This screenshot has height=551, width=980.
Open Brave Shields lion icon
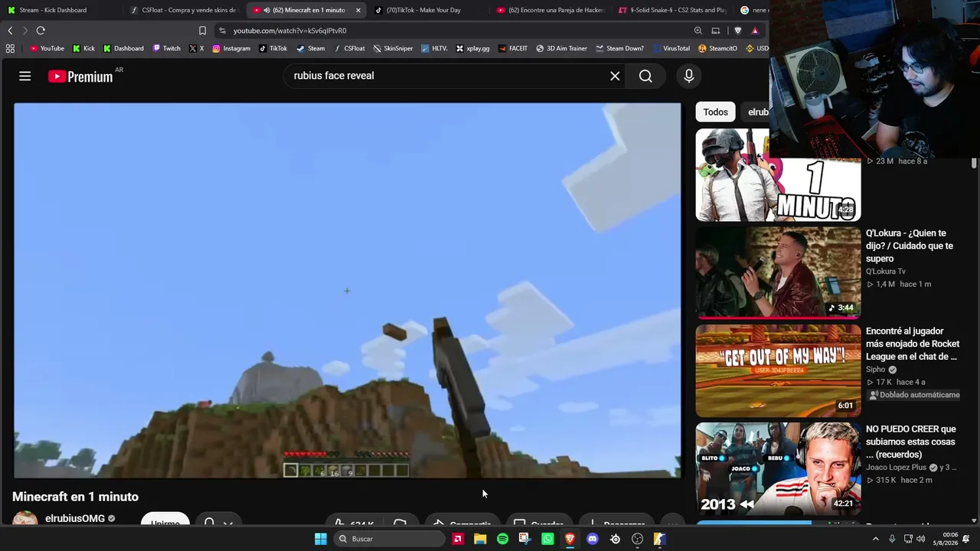click(x=738, y=31)
